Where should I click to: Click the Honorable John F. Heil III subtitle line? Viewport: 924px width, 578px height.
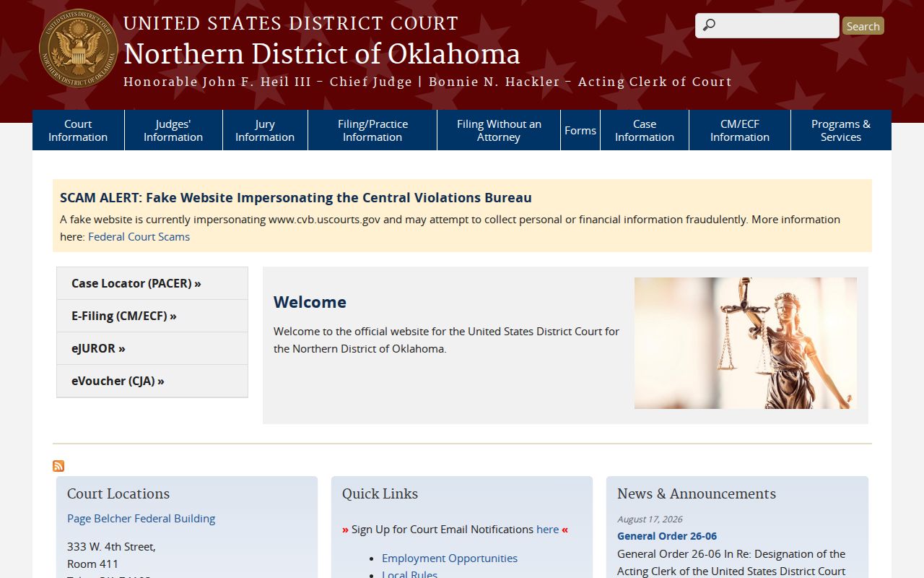427,82
